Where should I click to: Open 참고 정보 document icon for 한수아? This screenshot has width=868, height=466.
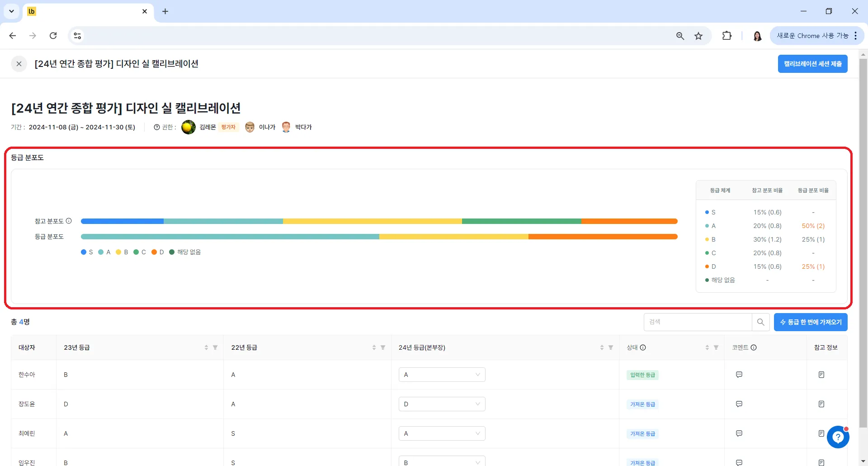tap(821, 375)
